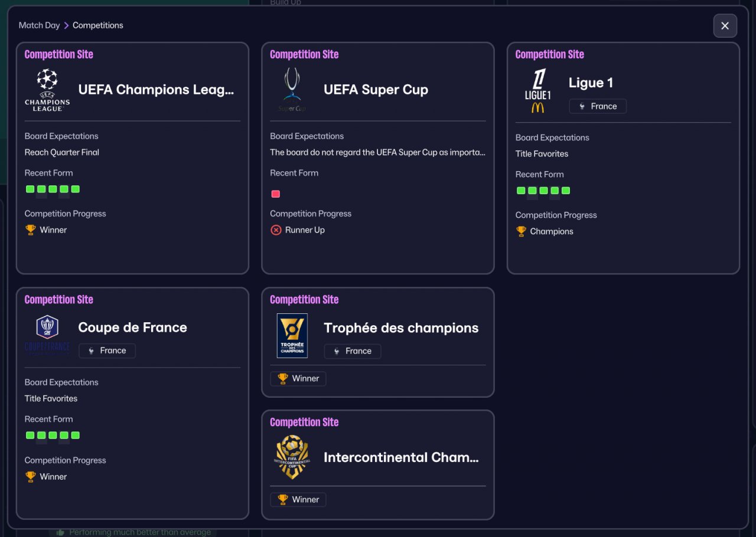
Task: Click the Competitions breadcrumb item
Action: (x=98, y=25)
